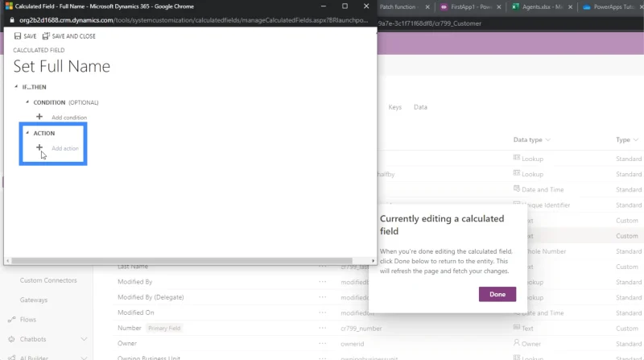Expand the Chatbots section chevron
Screen dimensions: 644x360
84,339
